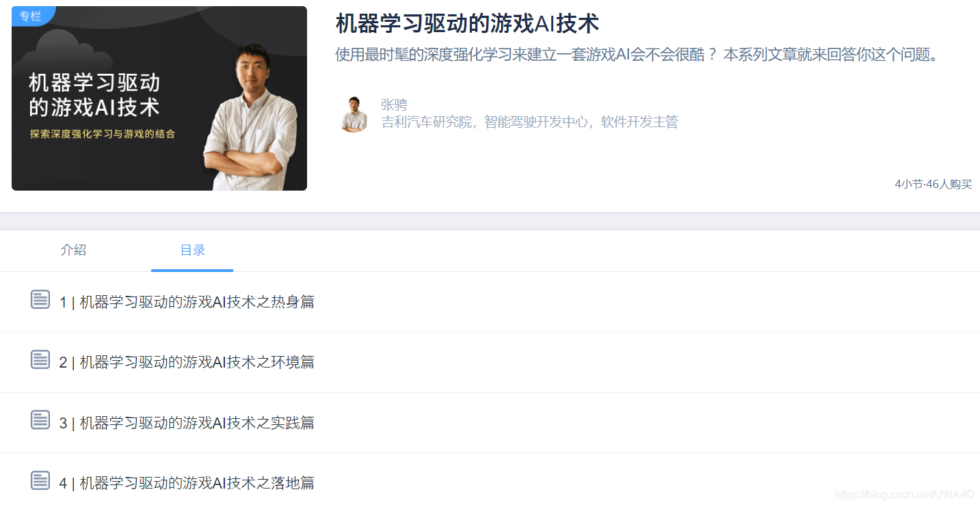Click the author name 张骋
The image size is (980, 507).
(x=394, y=105)
